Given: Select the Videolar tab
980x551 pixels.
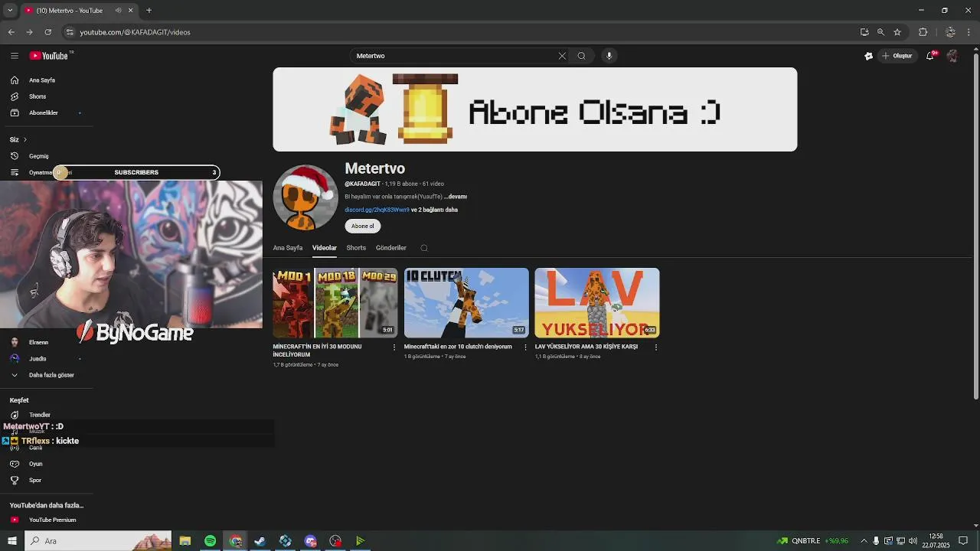Looking at the screenshot, I should click(324, 248).
